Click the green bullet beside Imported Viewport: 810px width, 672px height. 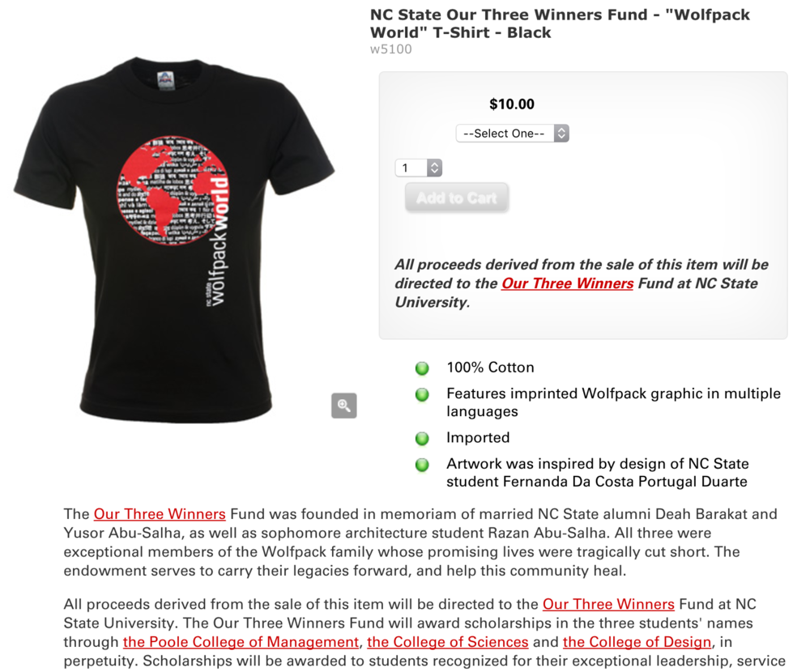tap(422, 439)
